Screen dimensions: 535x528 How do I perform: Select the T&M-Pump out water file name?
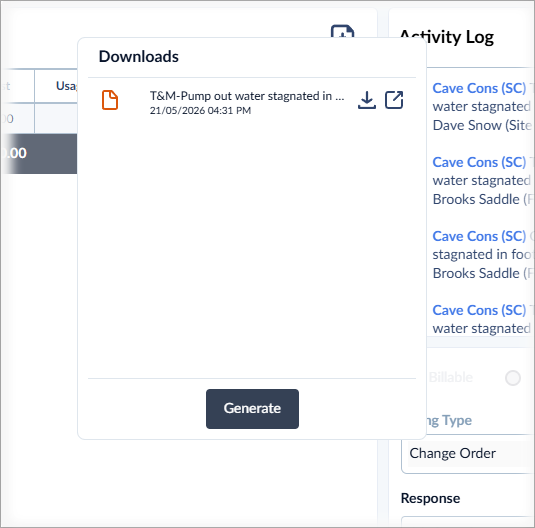247,96
